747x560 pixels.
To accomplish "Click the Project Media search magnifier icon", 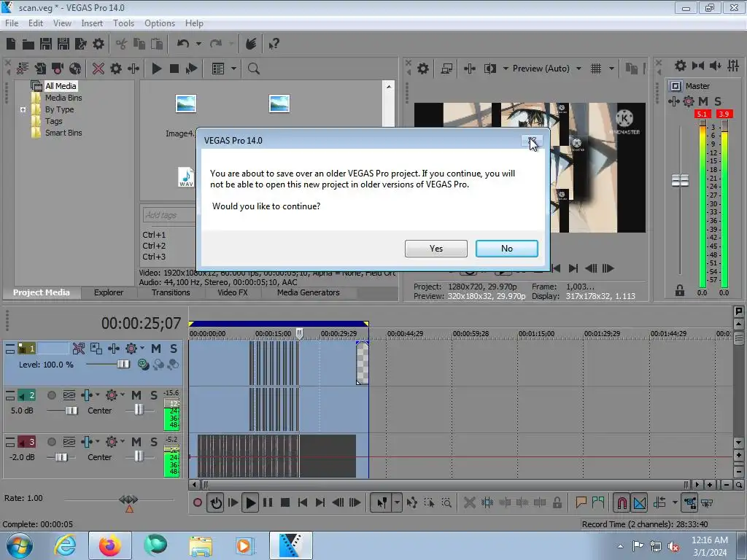I will coord(253,69).
